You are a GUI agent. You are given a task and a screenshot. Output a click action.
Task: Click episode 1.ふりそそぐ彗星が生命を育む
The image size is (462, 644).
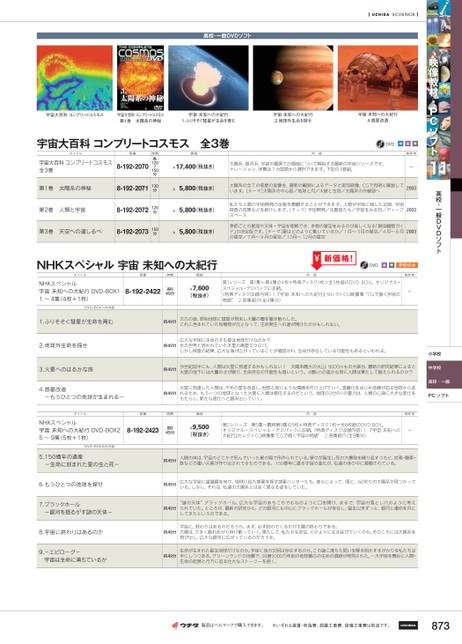(76, 322)
